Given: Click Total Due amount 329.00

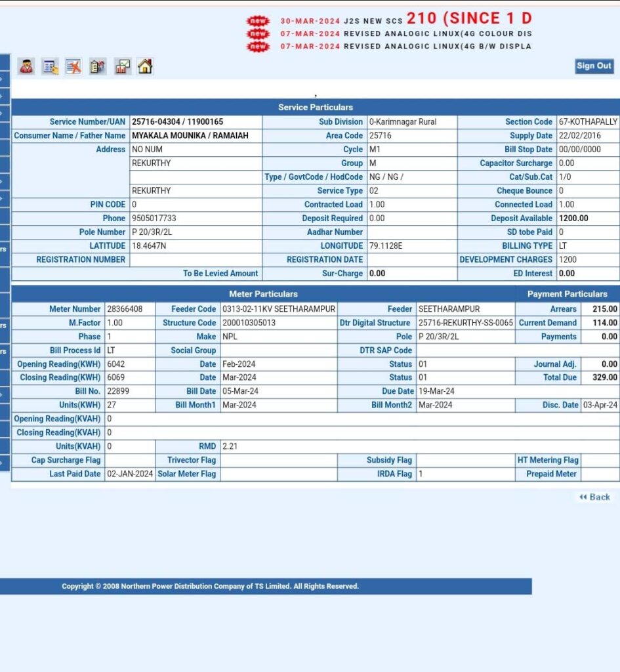Looking at the screenshot, I should pyautogui.click(x=604, y=377).
